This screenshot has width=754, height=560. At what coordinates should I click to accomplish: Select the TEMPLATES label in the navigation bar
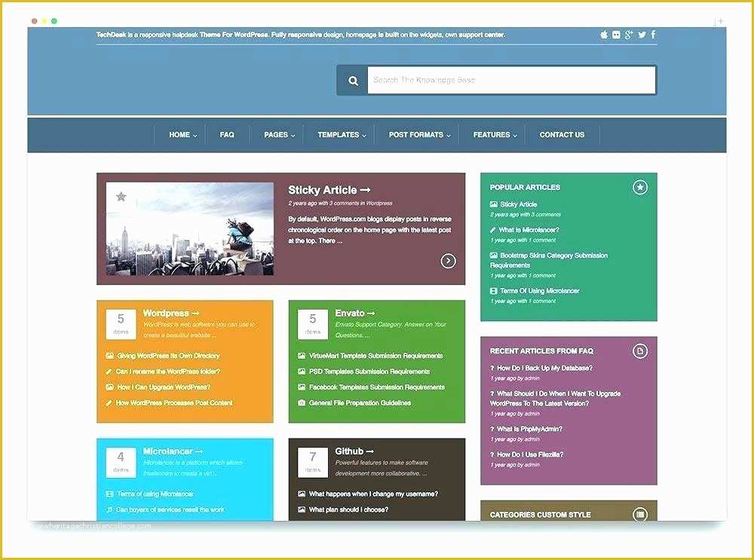click(x=338, y=135)
